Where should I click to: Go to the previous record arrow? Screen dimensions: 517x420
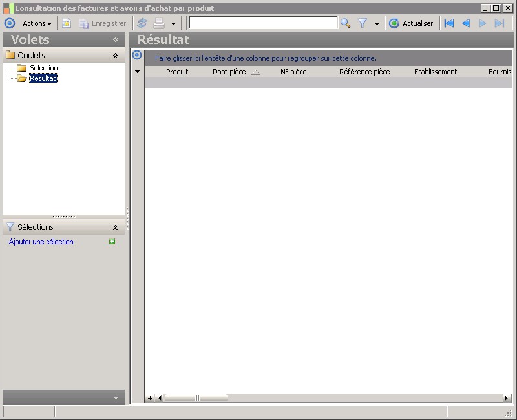pos(466,23)
